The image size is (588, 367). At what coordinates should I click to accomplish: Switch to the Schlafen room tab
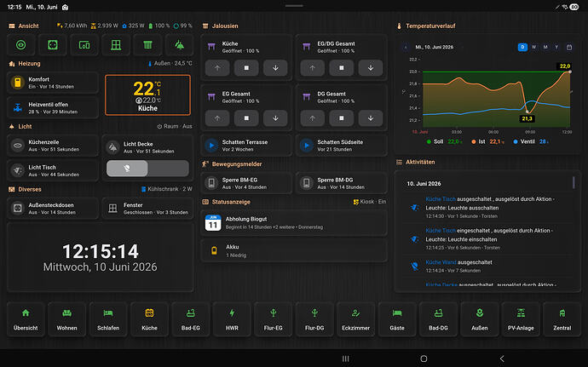point(108,319)
